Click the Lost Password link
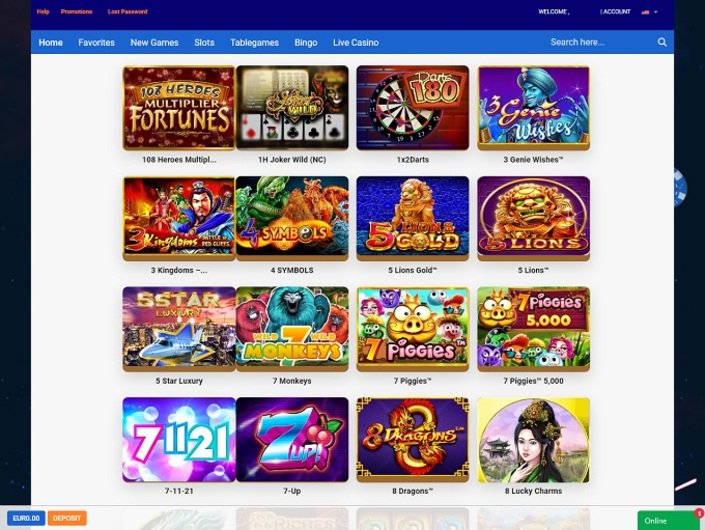This screenshot has width=705, height=530. (x=127, y=12)
